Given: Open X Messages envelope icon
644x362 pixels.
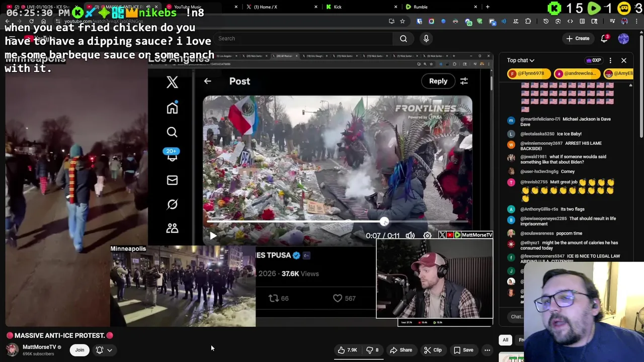Looking at the screenshot, I should coord(172,180).
